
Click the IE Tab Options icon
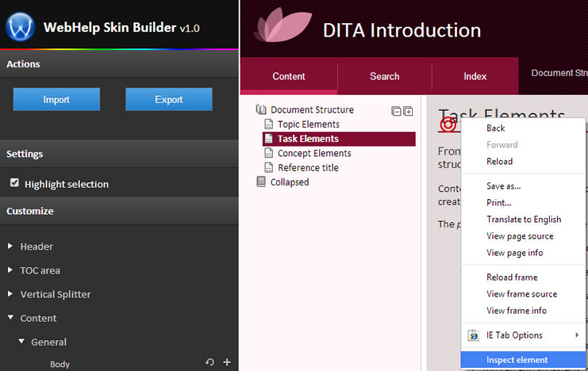[x=473, y=335]
